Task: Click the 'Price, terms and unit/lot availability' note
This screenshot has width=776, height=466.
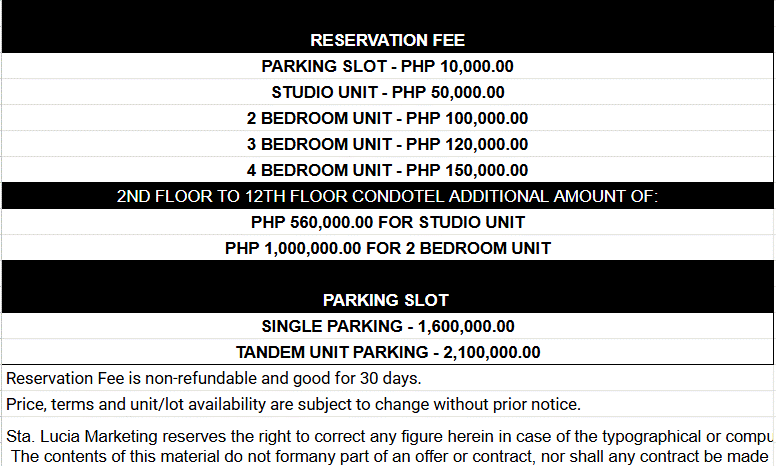Action: [x=293, y=404]
